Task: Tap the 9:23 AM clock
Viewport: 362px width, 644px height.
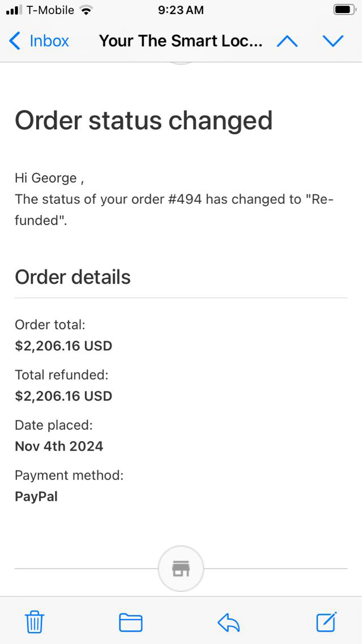Action: [x=181, y=10]
